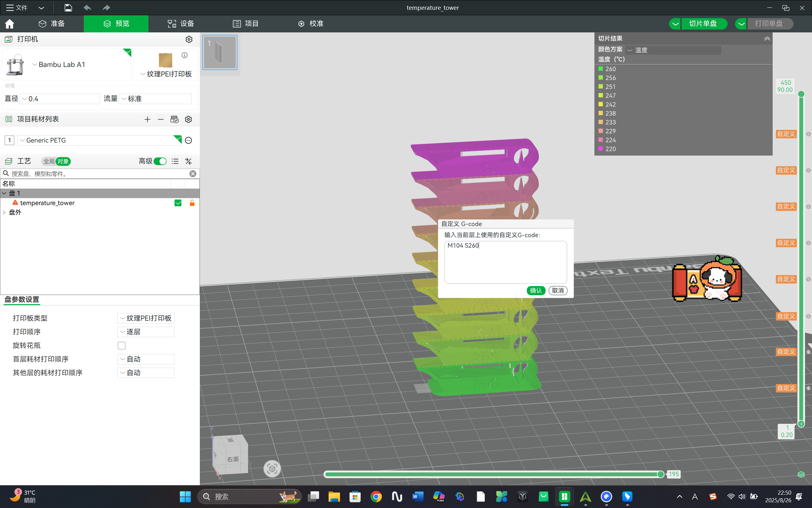Screen dimensions: 812x508
Task: Open the File (文件) menu
Action: [17, 8]
